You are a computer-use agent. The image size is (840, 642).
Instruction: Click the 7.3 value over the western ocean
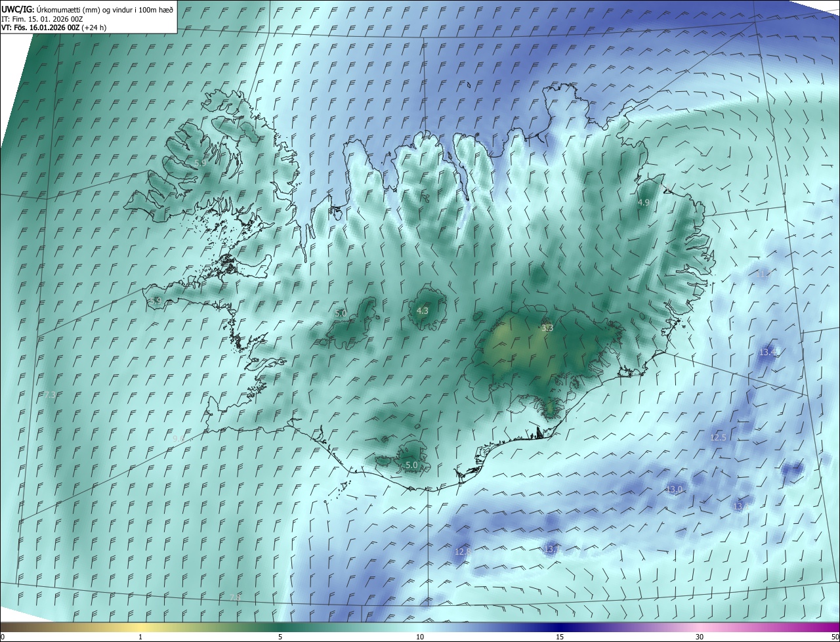tap(51, 395)
